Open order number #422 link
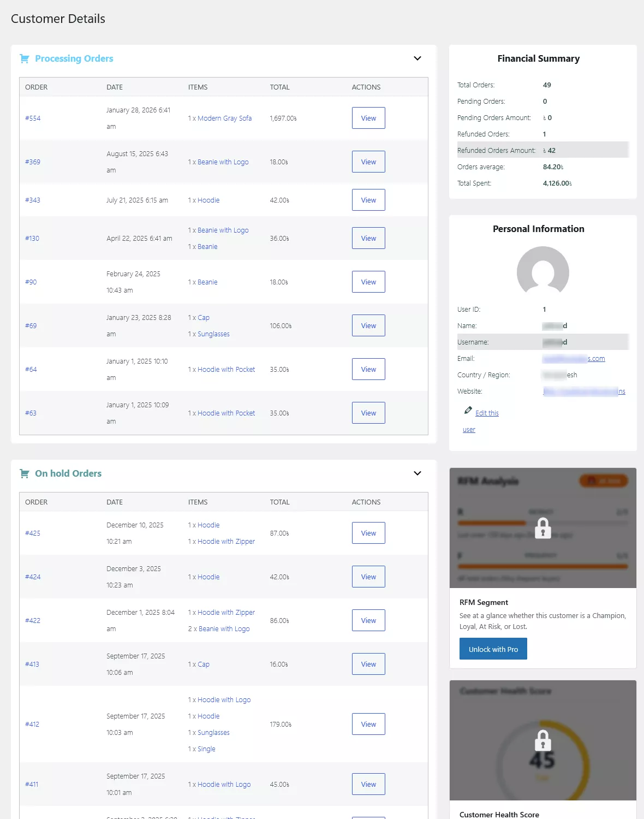This screenshot has width=644, height=819. (x=33, y=621)
